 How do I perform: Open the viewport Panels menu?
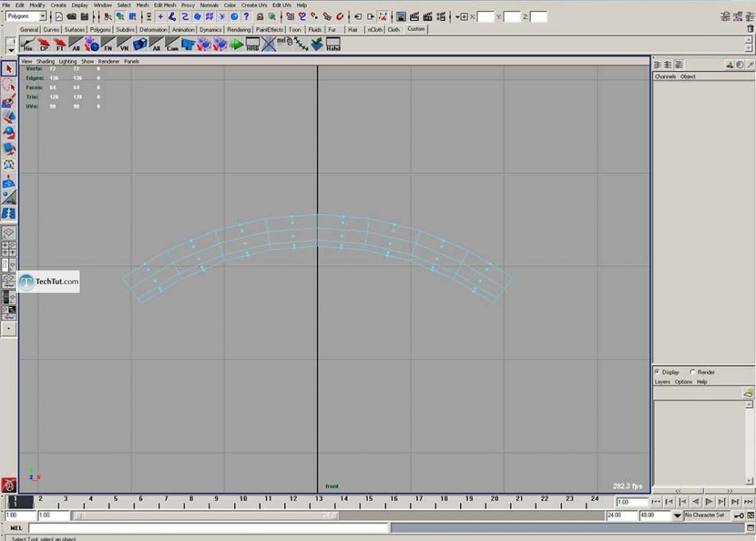131,61
